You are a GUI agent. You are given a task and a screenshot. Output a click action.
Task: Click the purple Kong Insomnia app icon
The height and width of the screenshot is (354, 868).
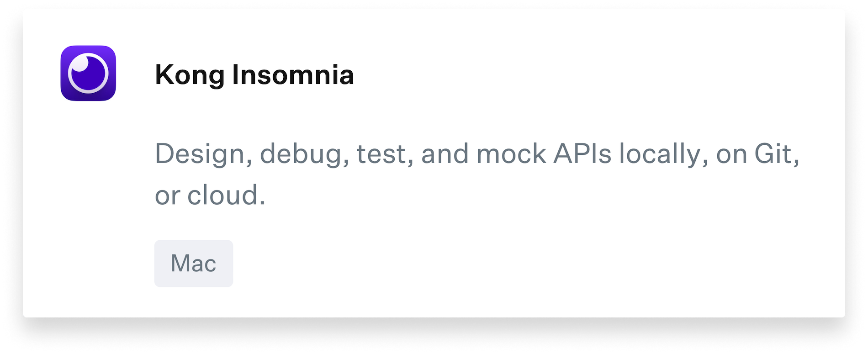(x=88, y=73)
